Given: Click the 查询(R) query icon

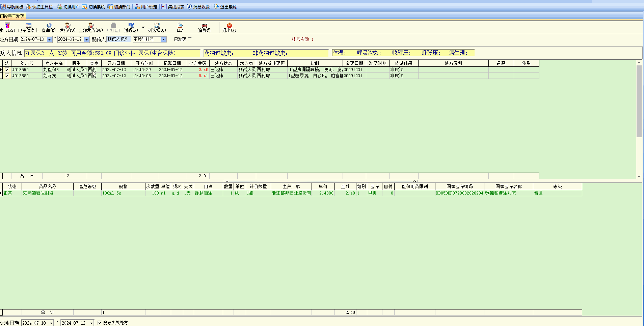Looking at the screenshot, I should pos(49,25).
